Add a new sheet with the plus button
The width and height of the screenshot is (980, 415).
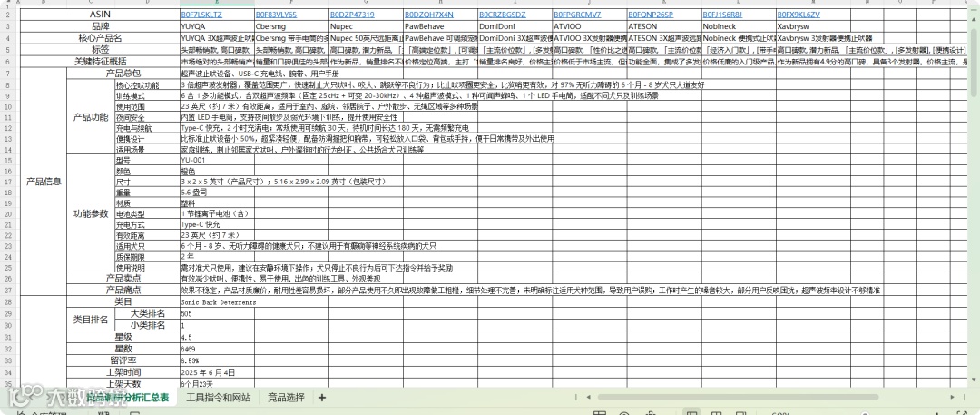(321, 398)
